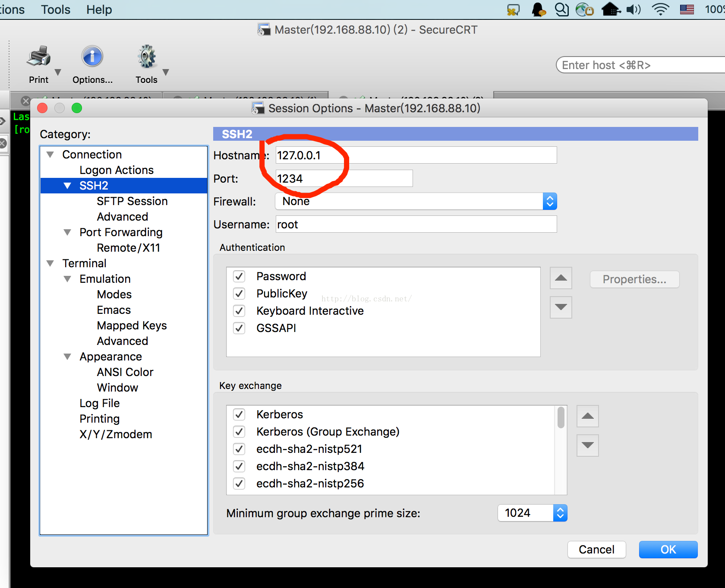Click the globe lock menu bar icon
Image resolution: width=725 pixels, height=588 pixels.
(585, 9)
